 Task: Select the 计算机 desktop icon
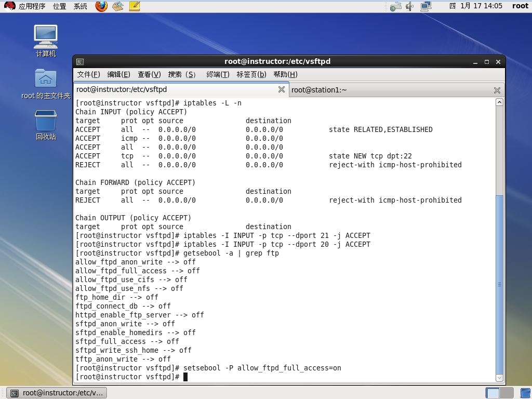46,41
